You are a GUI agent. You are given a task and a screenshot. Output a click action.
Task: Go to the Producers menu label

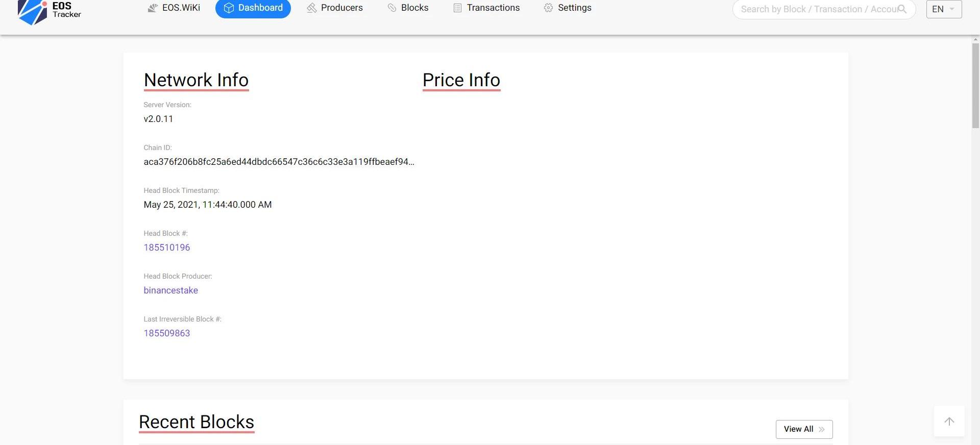341,8
